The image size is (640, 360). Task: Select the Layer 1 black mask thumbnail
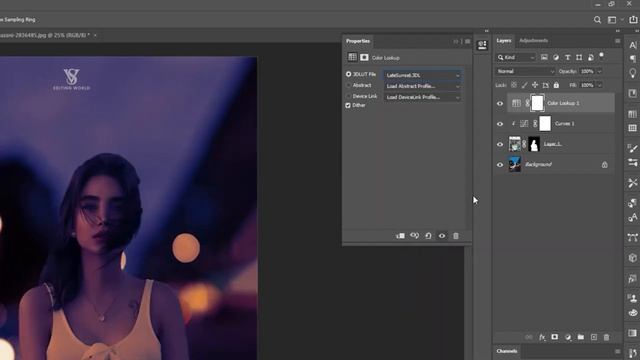pos(534,144)
